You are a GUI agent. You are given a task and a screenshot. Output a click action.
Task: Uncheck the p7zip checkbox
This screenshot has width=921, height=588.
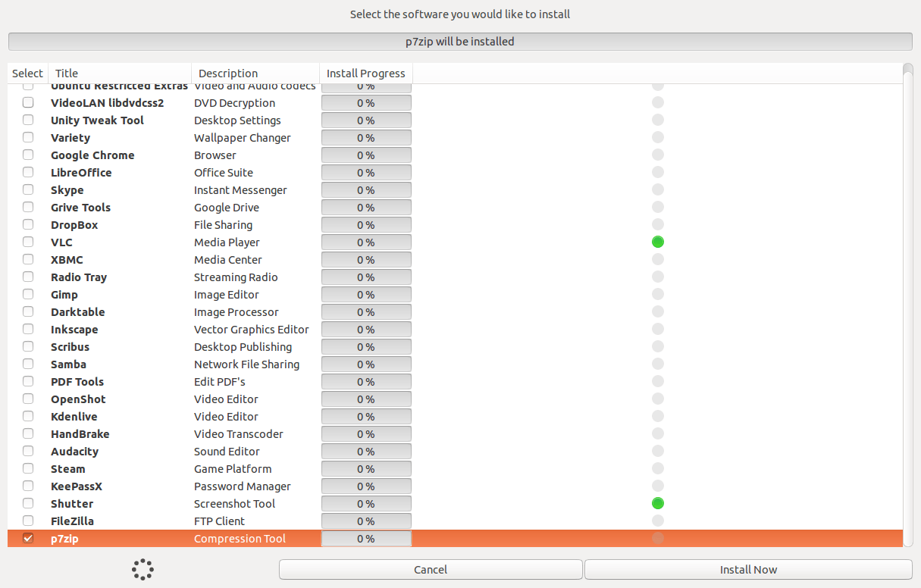click(x=28, y=538)
